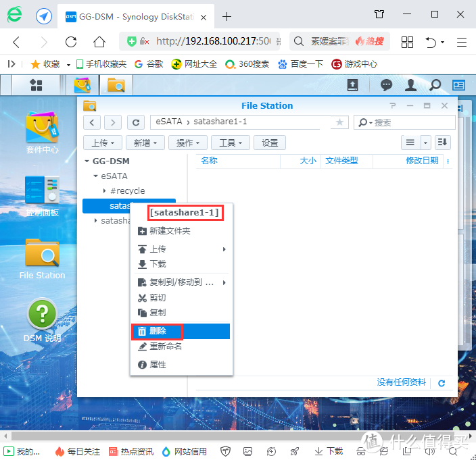This screenshot has width=476, height=460.
Task: Refresh the File Station folder view
Action: [x=136, y=122]
